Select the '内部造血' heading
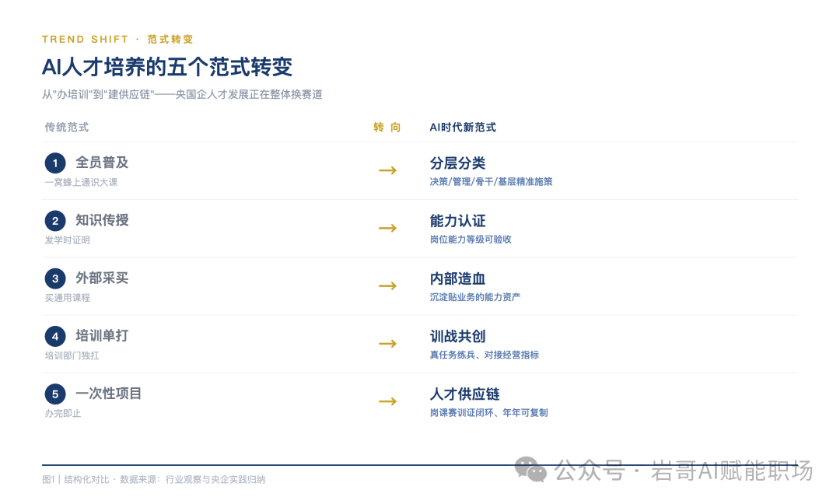 tap(457, 278)
